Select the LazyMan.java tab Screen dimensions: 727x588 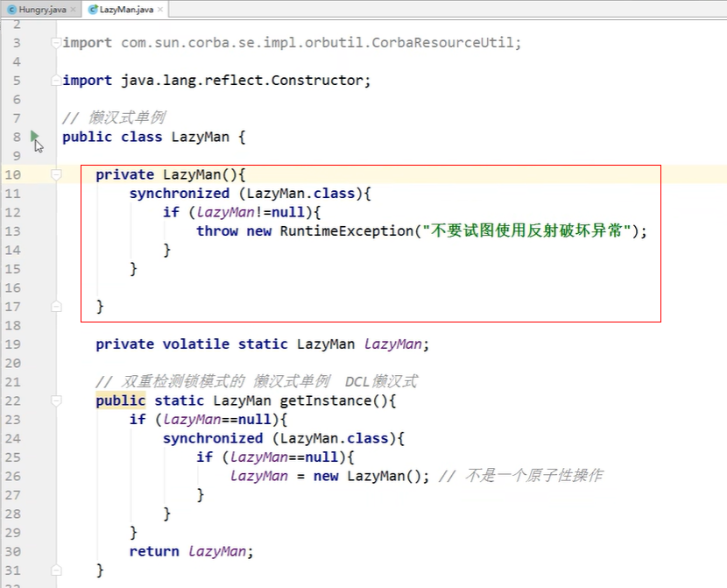[x=126, y=10]
